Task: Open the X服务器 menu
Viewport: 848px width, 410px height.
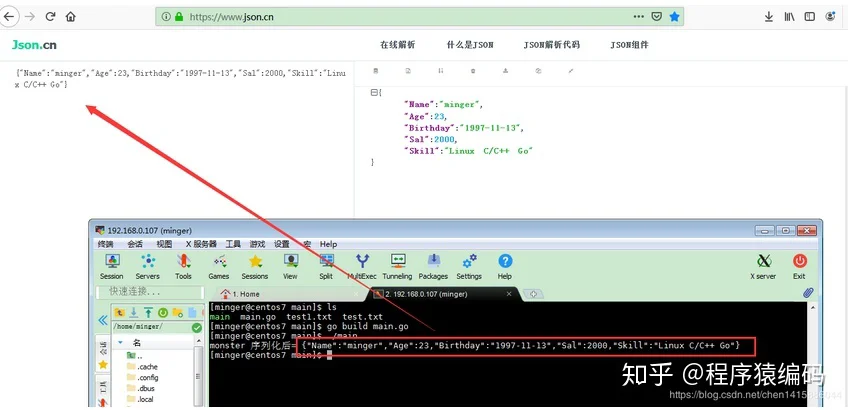Action: pyautogui.click(x=201, y=244)
